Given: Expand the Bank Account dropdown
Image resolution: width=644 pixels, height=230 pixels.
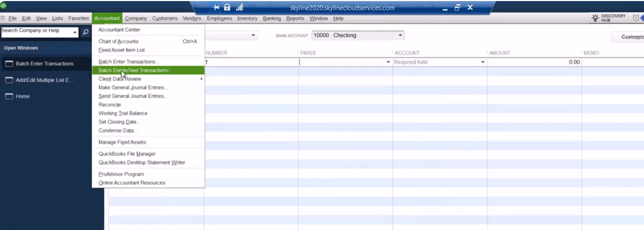Looking at the screenshot, I should pos(400,36).
